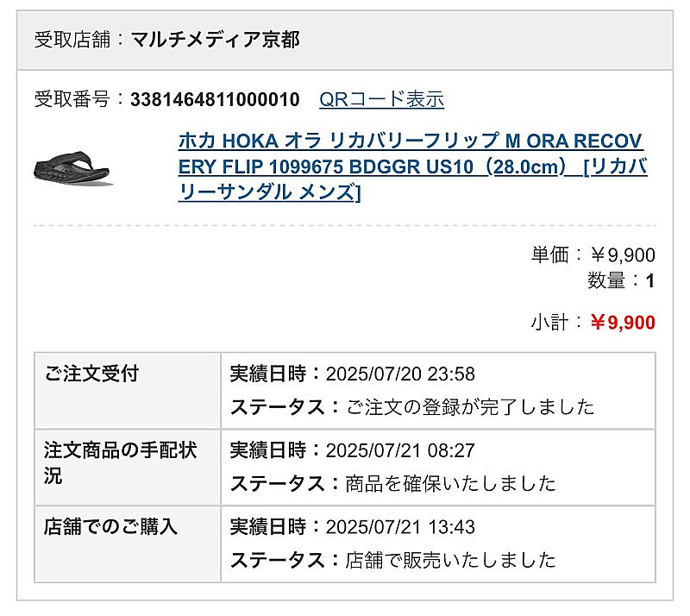Click status 店舗で販売いたしました
This screenshot has width=690, height=616.
coord(451,560)
